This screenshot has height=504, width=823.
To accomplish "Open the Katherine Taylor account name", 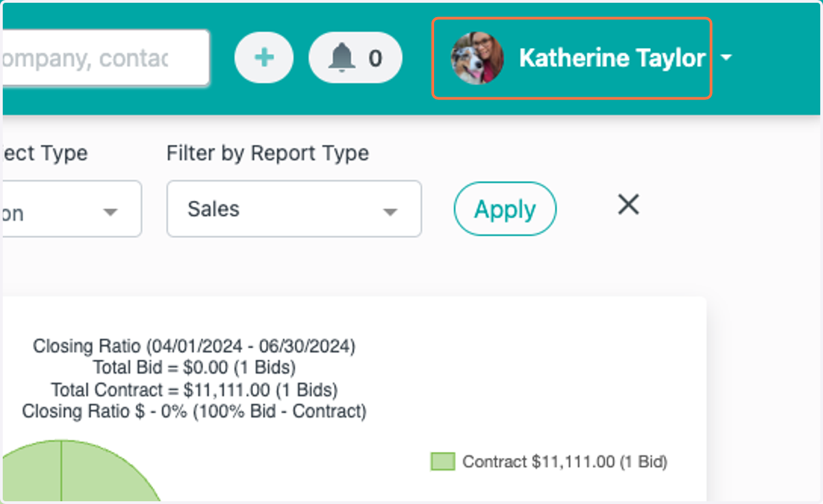I will click(612, 58).
